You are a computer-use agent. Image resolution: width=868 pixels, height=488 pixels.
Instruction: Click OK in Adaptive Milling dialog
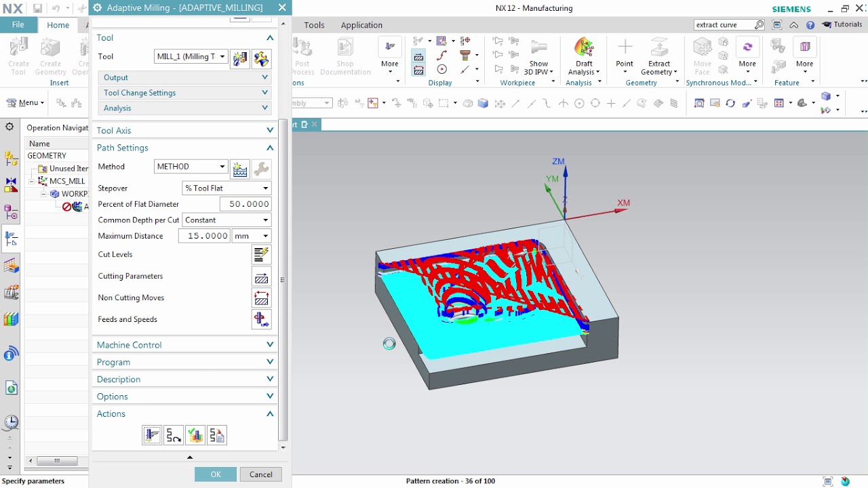pos(216,474)
